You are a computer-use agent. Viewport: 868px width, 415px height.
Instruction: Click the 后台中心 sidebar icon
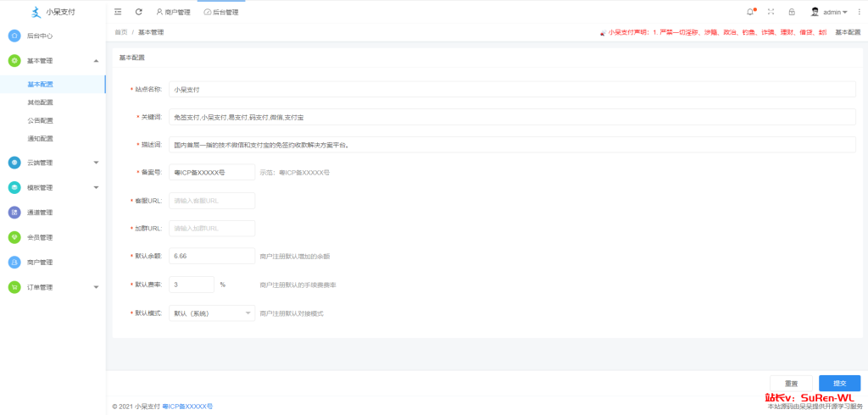(x=14, y=36)
